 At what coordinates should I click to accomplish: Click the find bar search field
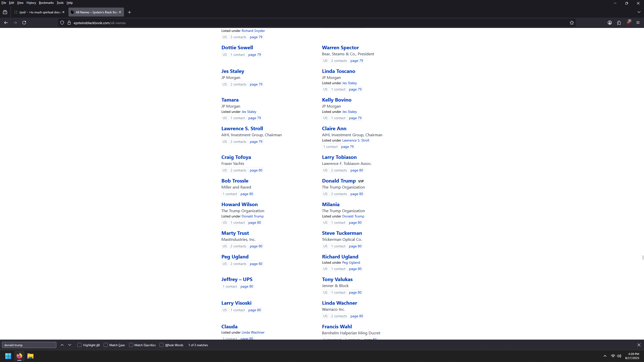point(29,345)
